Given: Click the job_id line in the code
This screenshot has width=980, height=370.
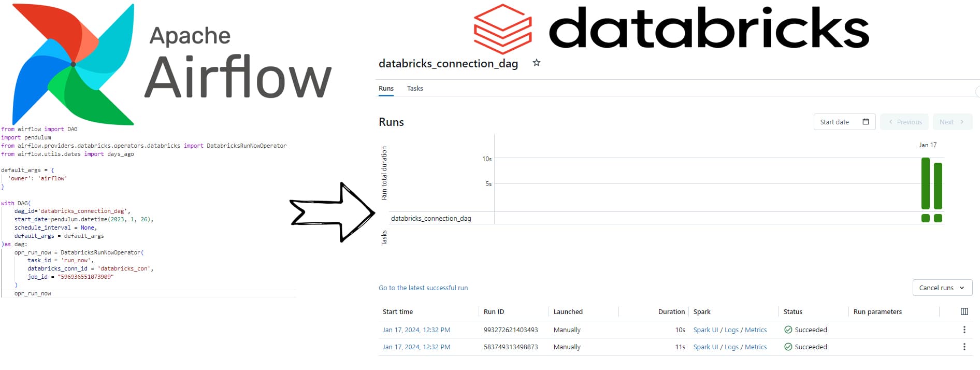Looking at the screenshot, I should [70, 277].
